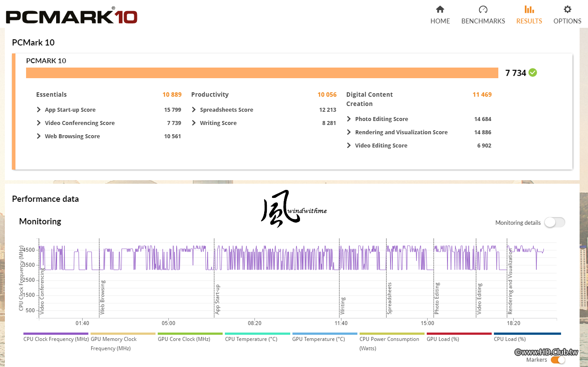The image size is (588, 367).
Task: Click the App Start-up Score label
Action: pos(70,110)
